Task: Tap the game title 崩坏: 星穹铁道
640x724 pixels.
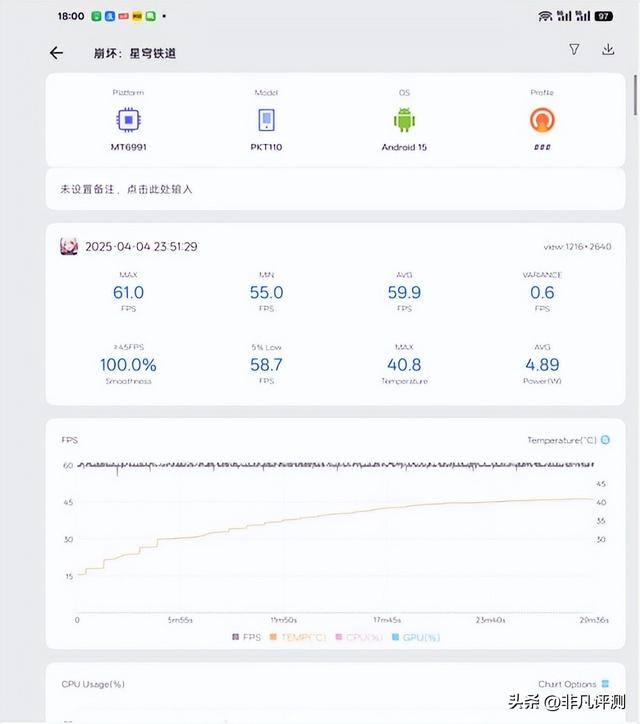Action: pyautogui.click(x=135, y=54)
